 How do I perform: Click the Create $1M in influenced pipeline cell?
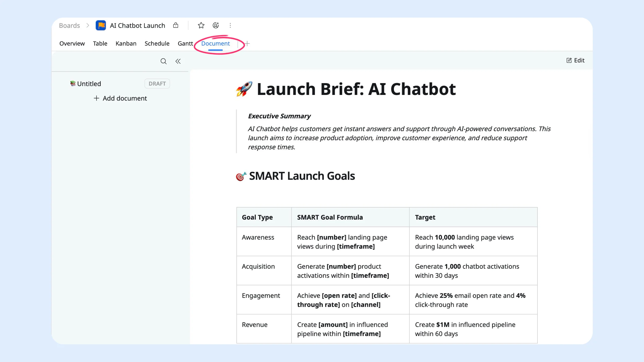point(473,329)
